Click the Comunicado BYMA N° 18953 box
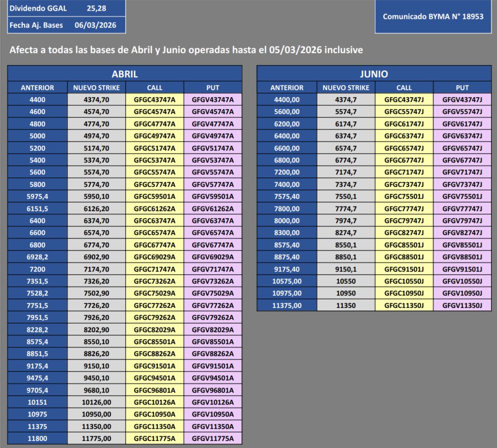 point(433,16)
